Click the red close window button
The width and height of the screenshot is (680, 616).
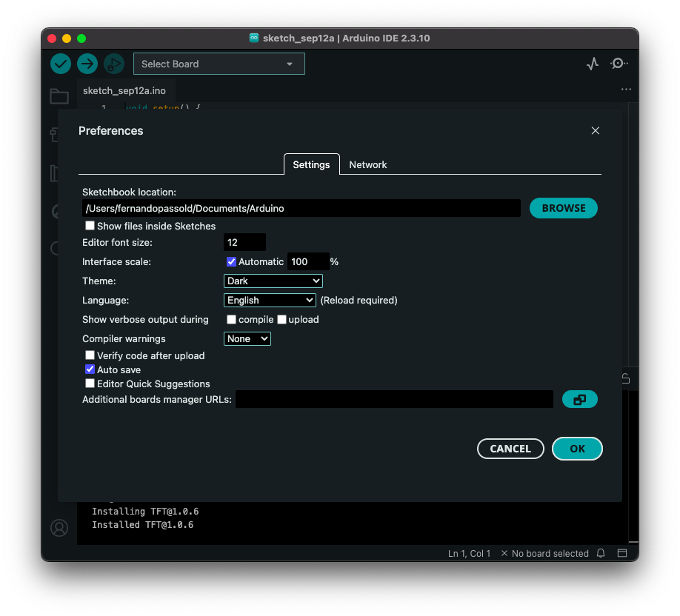pyautogui.click(x=52, y=38)
